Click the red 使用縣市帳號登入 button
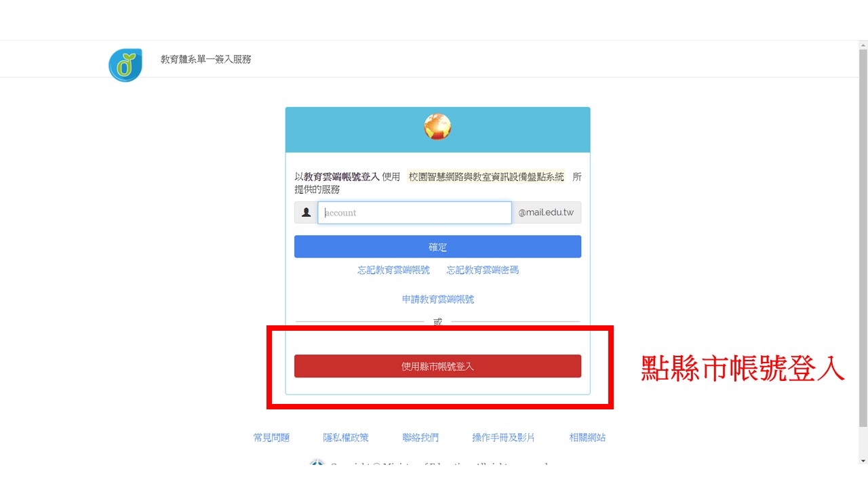 [x=437, y=366]
